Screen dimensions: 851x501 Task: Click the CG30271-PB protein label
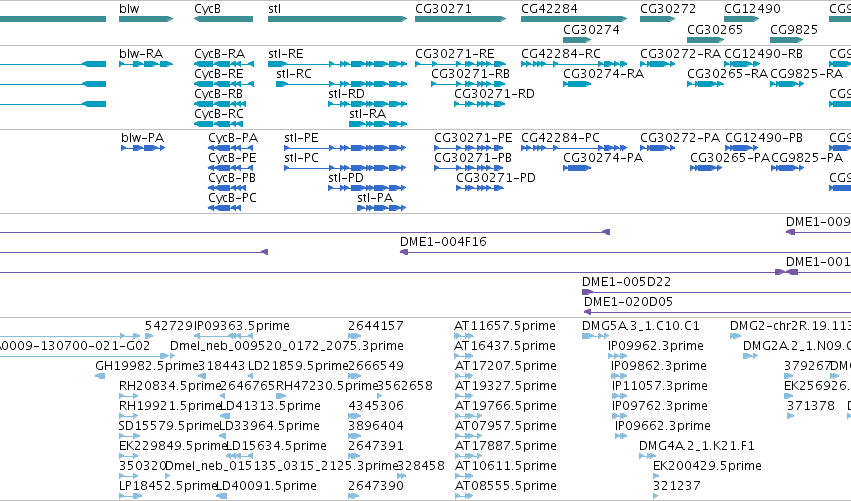point(473,158)
